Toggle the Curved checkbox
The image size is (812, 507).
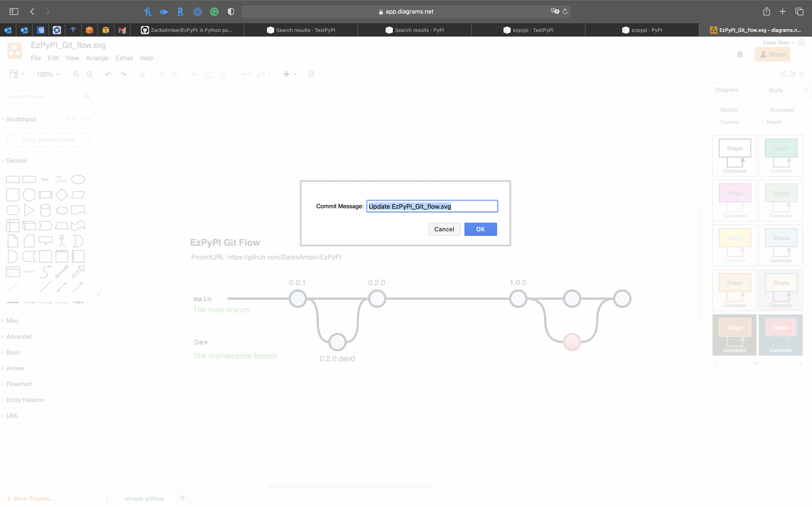[x=715, y=122]
